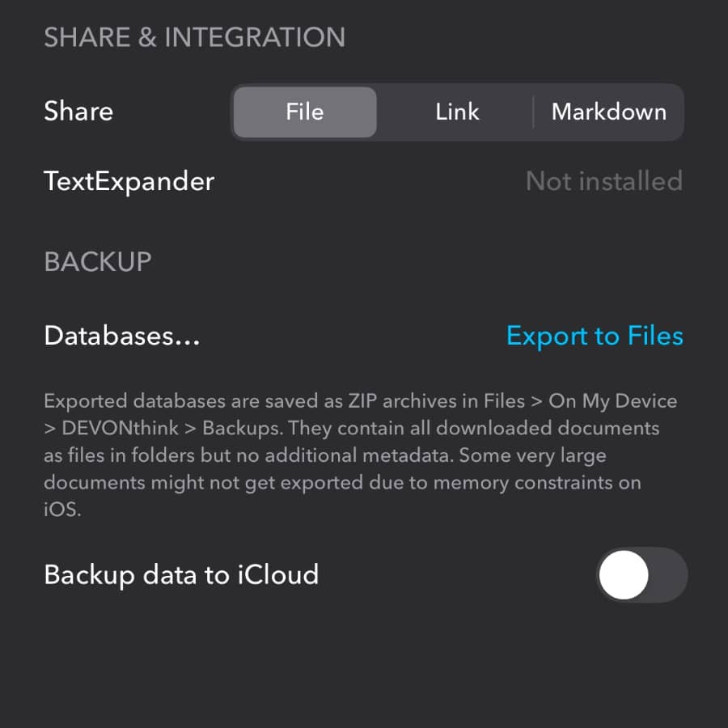
Task: Tap the Backup data to iCloud label
Action: 181,575
